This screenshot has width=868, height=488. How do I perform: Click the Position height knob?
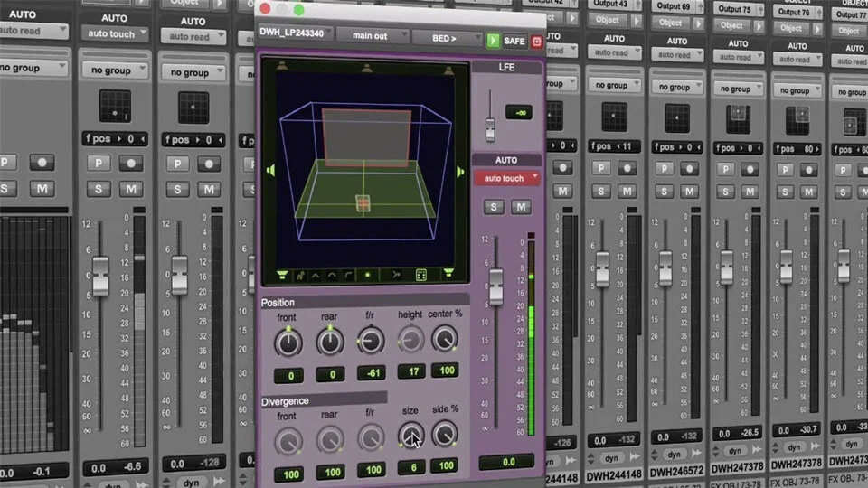410,340
